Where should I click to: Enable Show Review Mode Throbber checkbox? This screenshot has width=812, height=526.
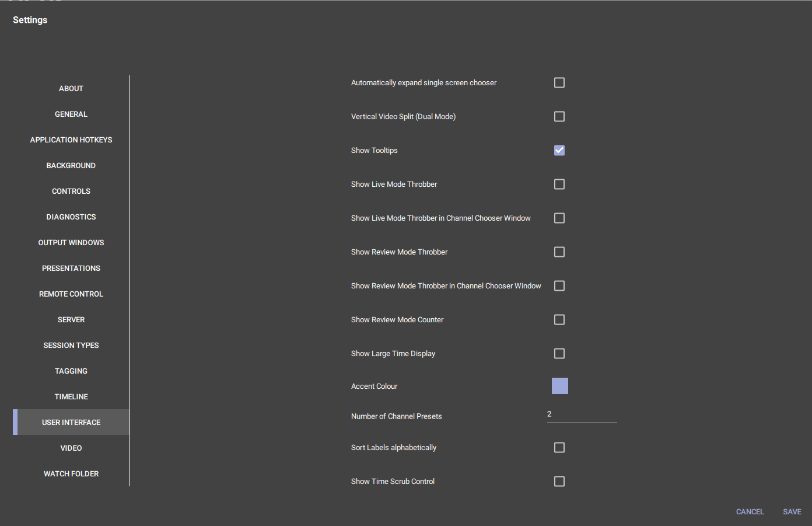[x=559, y=252]
